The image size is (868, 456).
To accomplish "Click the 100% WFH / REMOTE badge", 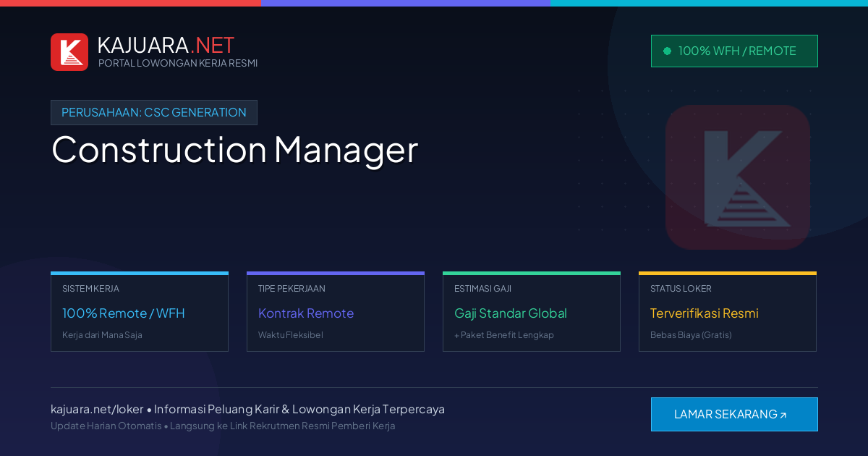I will (734, 51).
